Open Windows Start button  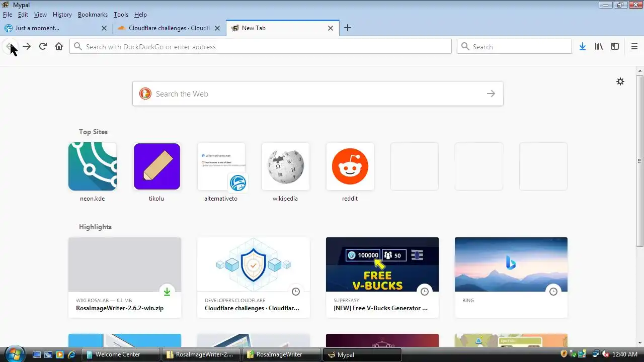pos(14,354)
